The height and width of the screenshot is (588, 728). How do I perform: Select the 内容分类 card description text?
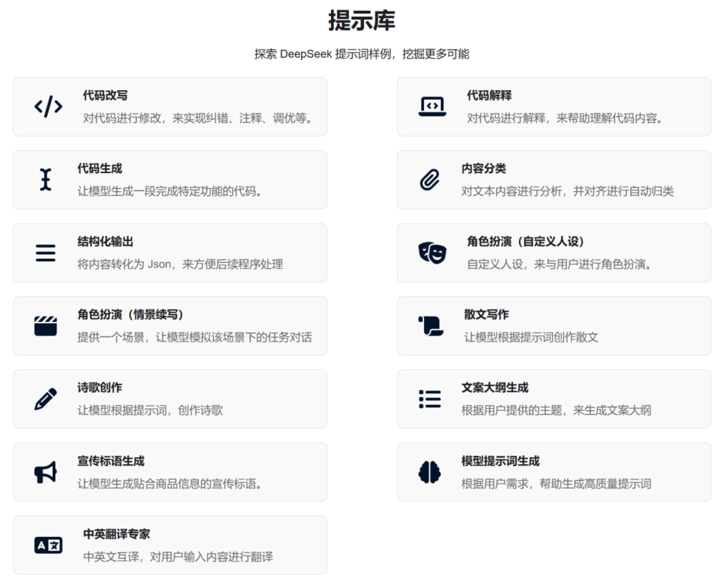click(567, 191)
